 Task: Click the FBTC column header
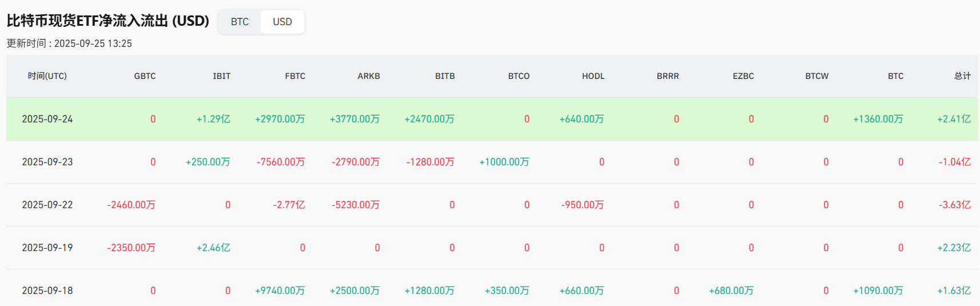click(x=295, y=76)
